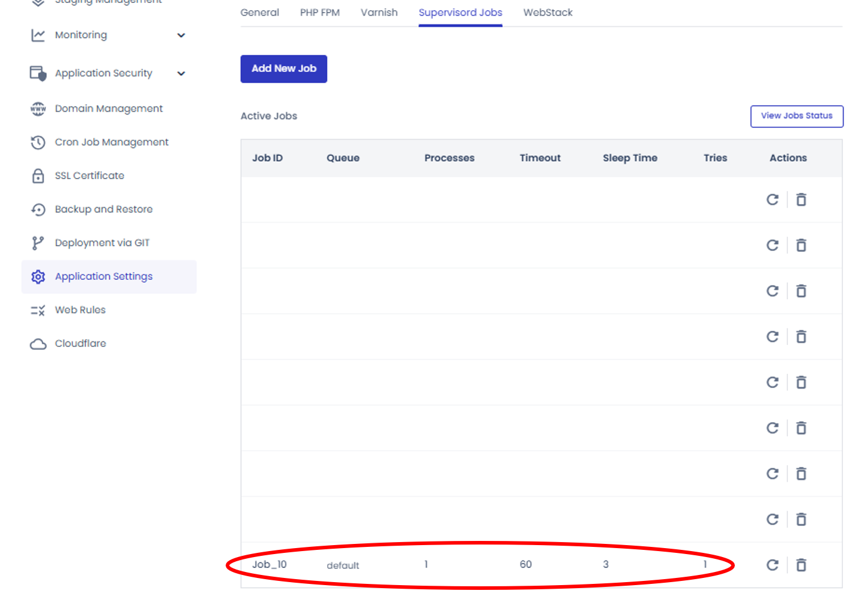Open Backup and Restore section
The image size is (868, 606).
[103, 210]
